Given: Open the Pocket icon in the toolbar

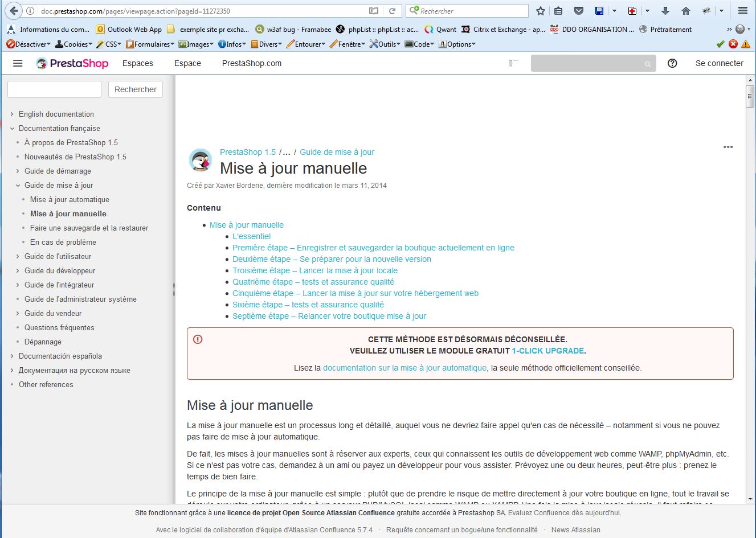Looking at the screenshot, I should pos(578,11).
